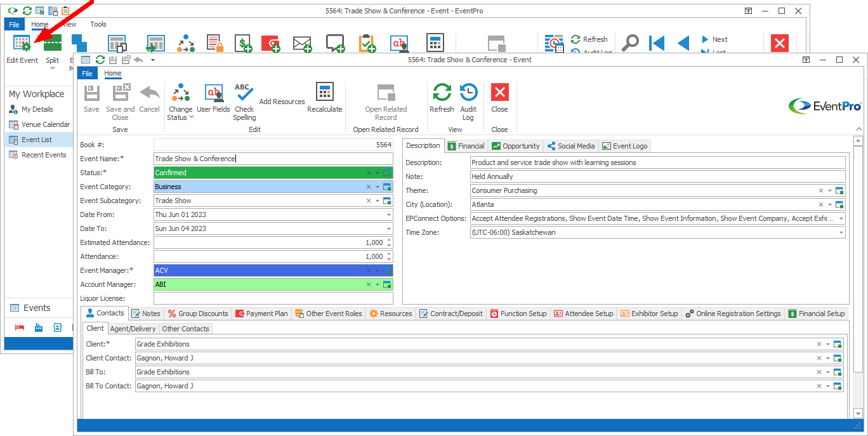
Task: Open User Fields from the ribbon
Action: coord(214,93)
